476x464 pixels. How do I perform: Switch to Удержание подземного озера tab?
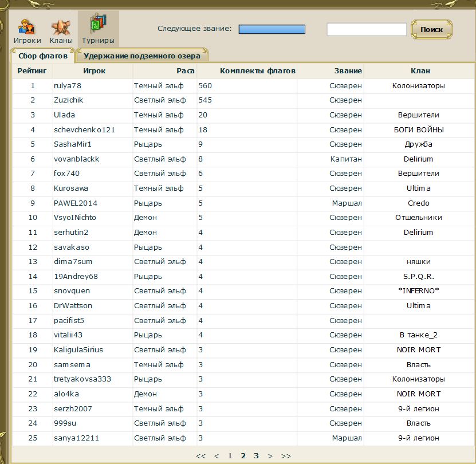(141, 56)
